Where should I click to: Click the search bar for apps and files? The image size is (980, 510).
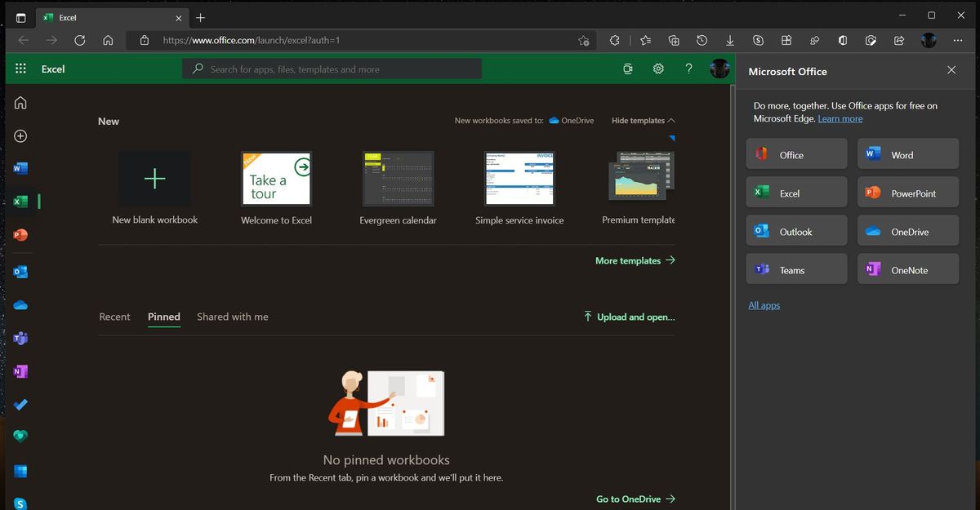[x=332, y=69]
